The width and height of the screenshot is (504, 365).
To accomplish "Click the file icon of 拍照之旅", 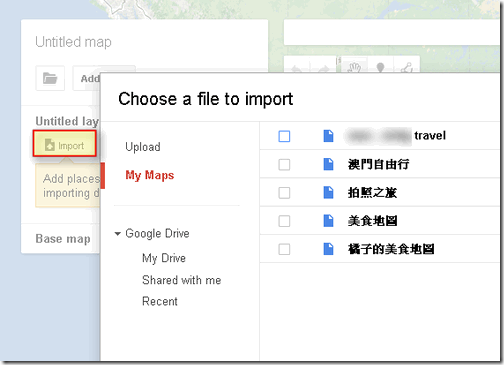I will point(328,193).
